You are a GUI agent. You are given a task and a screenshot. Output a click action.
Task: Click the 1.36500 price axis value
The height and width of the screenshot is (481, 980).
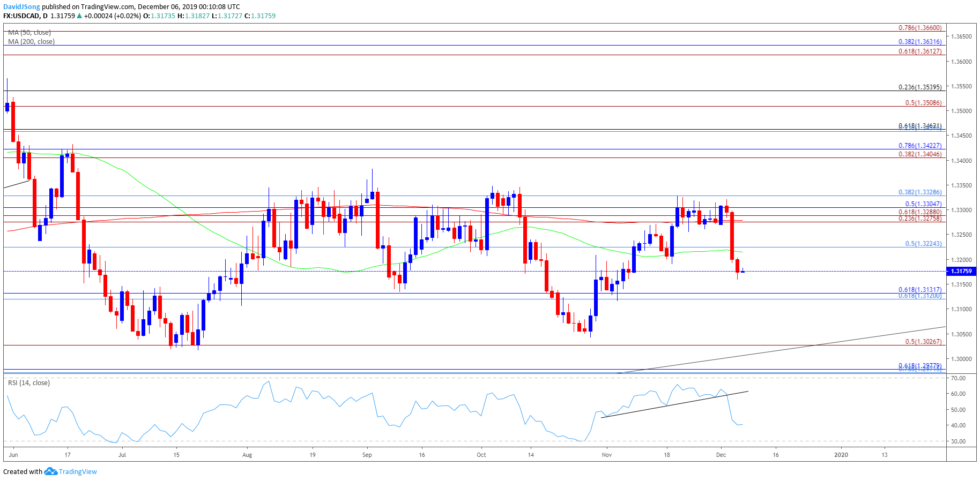pos(961,37)
